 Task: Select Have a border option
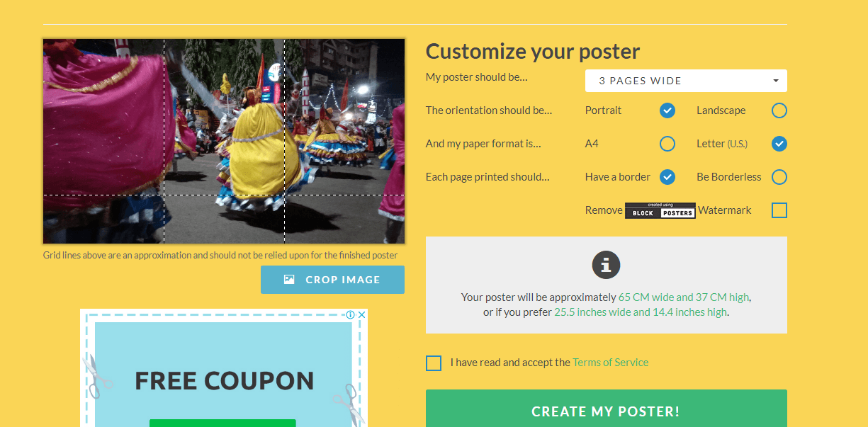(x=667, y=177)
